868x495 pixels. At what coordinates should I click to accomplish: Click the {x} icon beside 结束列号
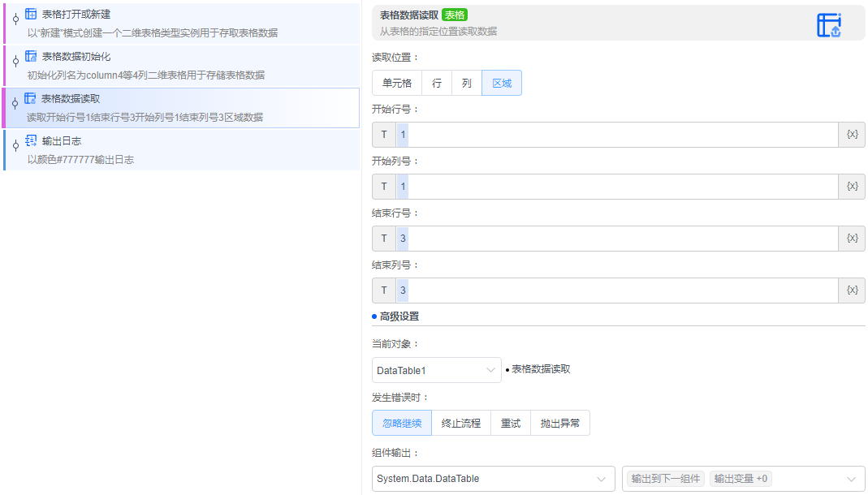852,290
